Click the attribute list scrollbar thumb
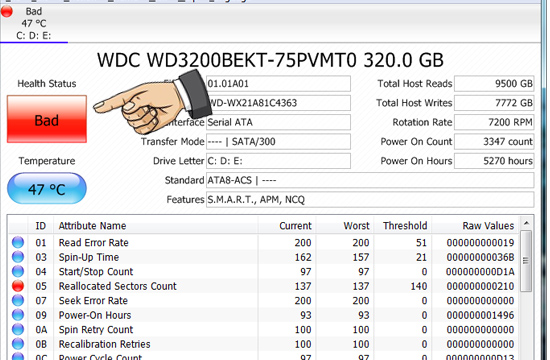 526,261
